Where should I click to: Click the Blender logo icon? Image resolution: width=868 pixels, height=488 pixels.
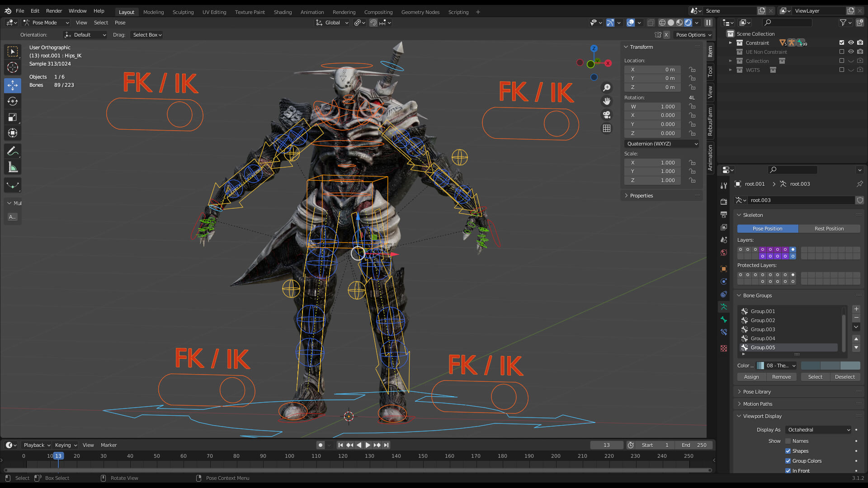pyautogui.click(x=8, y=11)
